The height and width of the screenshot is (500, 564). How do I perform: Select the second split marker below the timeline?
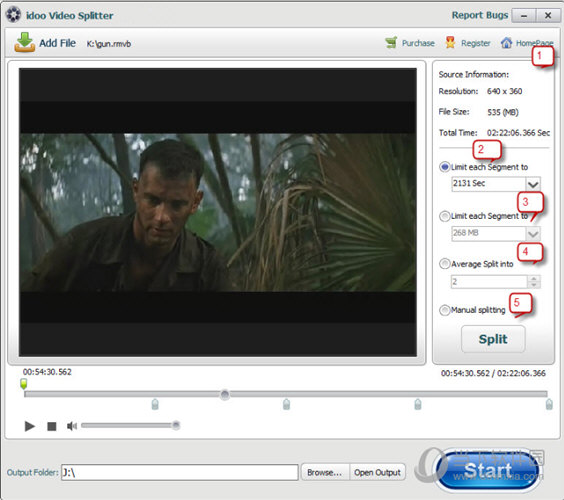click(286, 404)
